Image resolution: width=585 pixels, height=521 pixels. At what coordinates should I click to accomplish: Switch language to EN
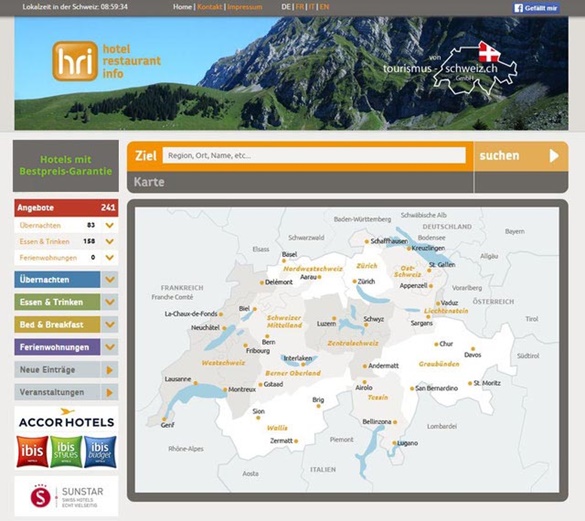point(324,7)
